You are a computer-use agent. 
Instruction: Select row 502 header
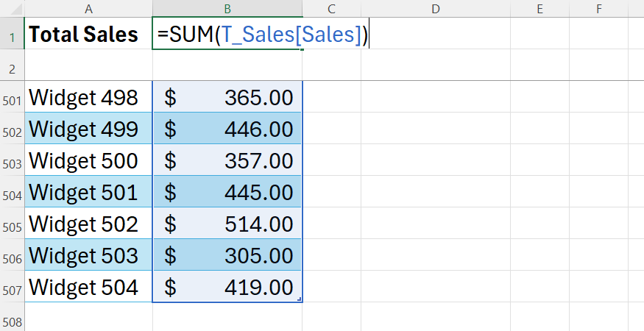tap(12, 129)
